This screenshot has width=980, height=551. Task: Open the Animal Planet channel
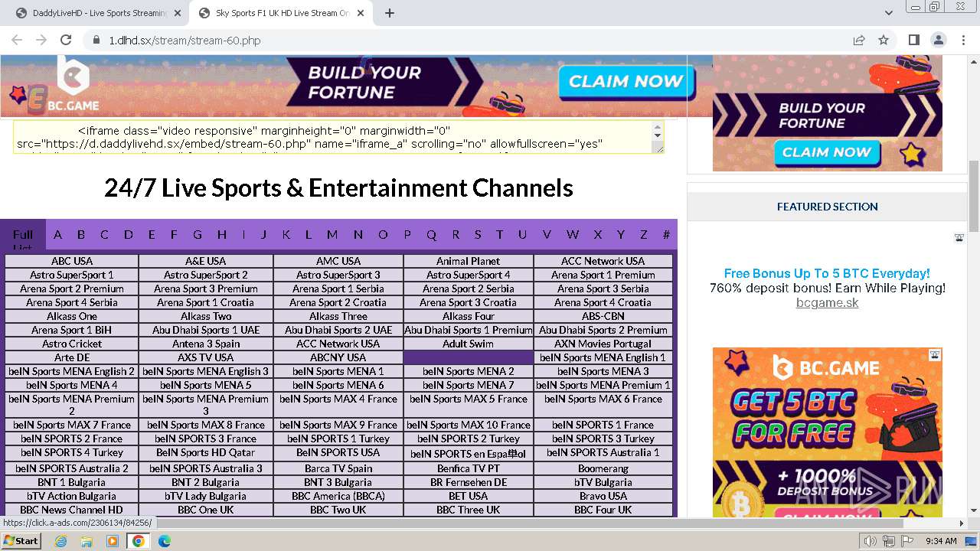point(468,261)
